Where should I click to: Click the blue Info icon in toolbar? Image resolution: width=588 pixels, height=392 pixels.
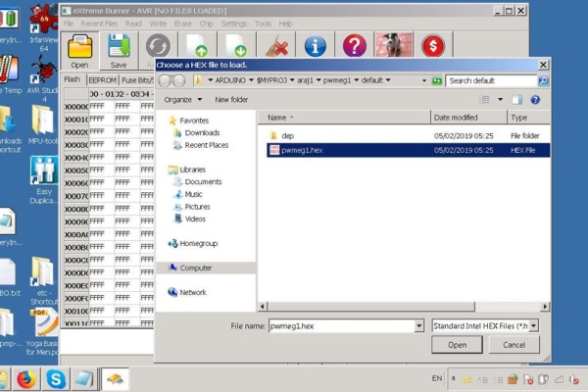click(315, 46)
